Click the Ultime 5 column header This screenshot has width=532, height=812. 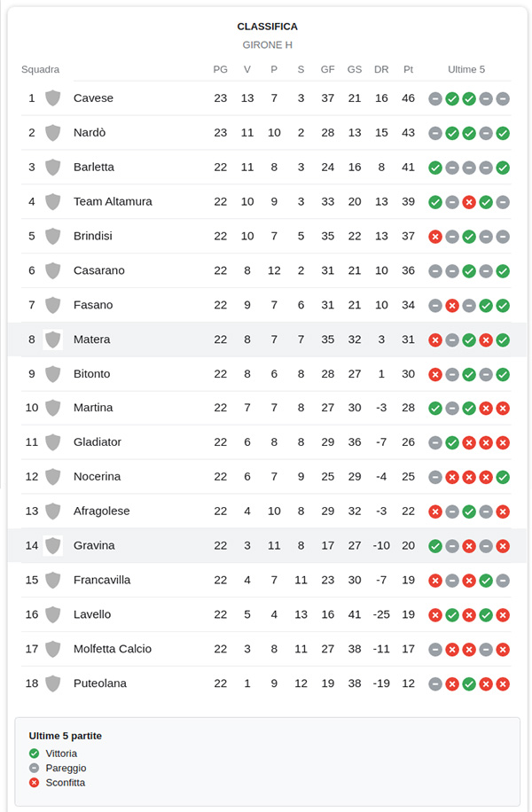[x=466, y=69]
